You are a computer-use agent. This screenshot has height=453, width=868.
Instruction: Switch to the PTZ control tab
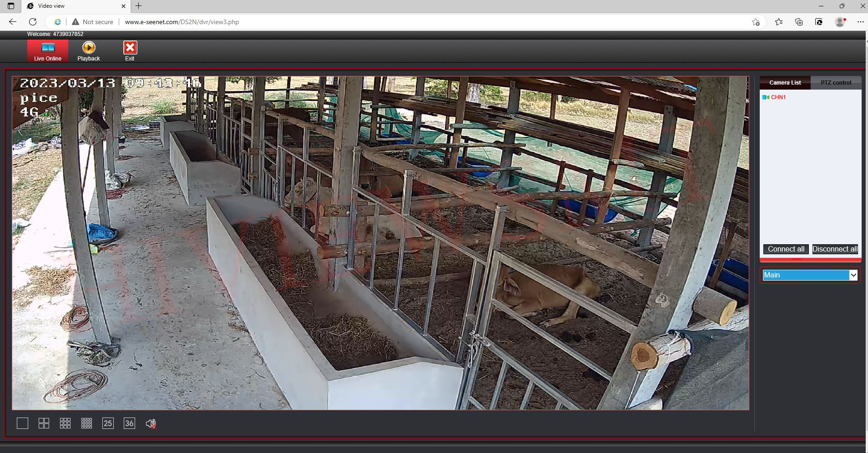click(836, 83)
